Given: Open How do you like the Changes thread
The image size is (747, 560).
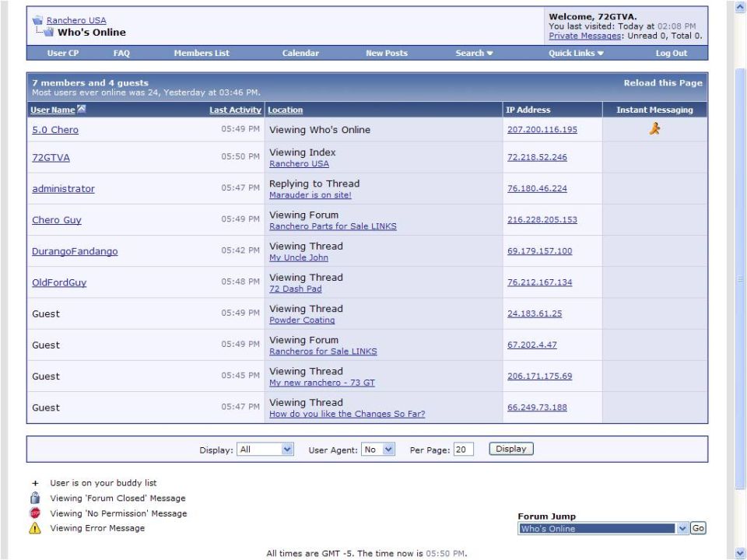Looking at the screenshot, I should [347, 414].
